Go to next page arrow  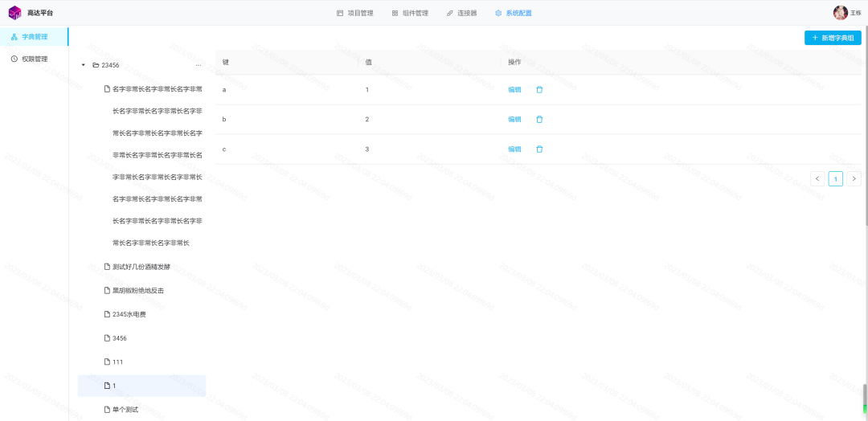point(854,178)
